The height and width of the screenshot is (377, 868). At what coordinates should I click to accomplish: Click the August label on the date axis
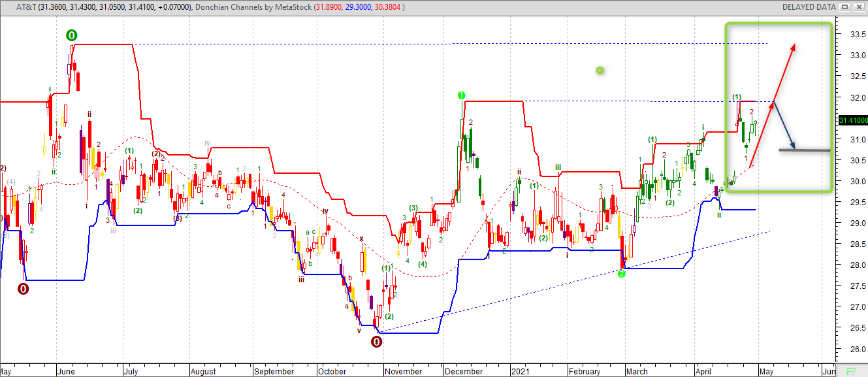pyautogui.click(x=203, y=371)
